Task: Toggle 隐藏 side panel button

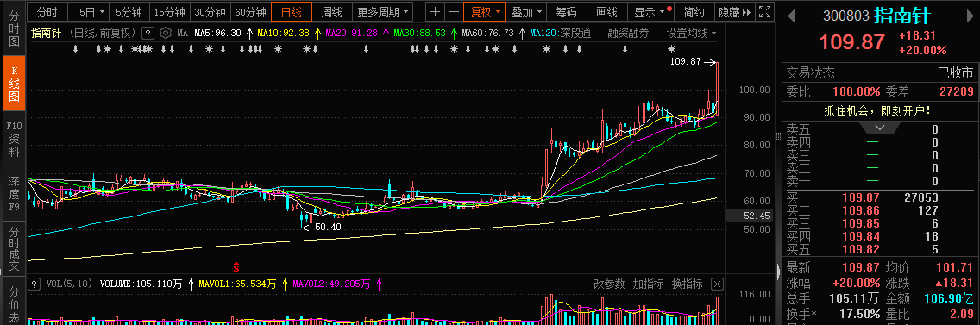Action: (x=734, y=12)
